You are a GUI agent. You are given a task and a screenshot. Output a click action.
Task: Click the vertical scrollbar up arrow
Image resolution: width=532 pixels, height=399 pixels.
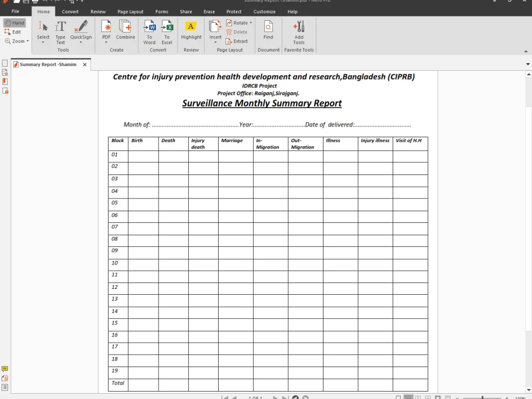pyautogui.click(x=529, y=74)
